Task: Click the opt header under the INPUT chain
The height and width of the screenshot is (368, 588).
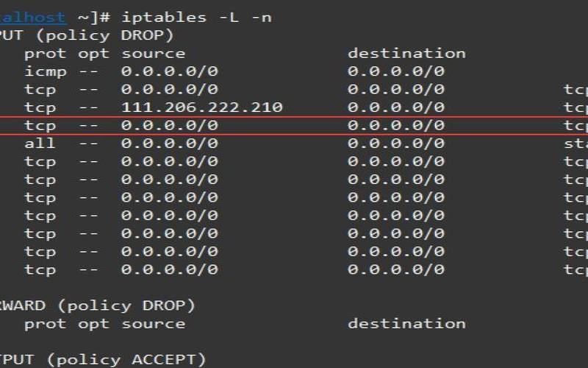Action: point(93,53)
